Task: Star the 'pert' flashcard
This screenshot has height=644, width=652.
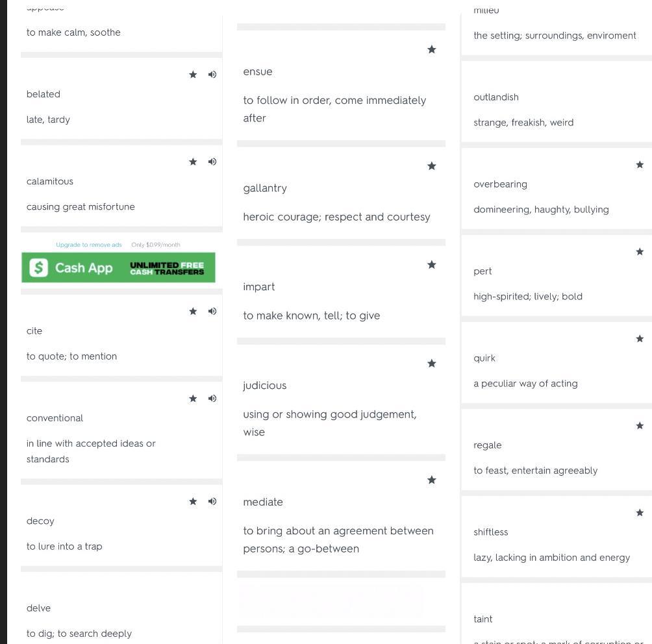Action: pyautogui.click(x=640, y=251)
